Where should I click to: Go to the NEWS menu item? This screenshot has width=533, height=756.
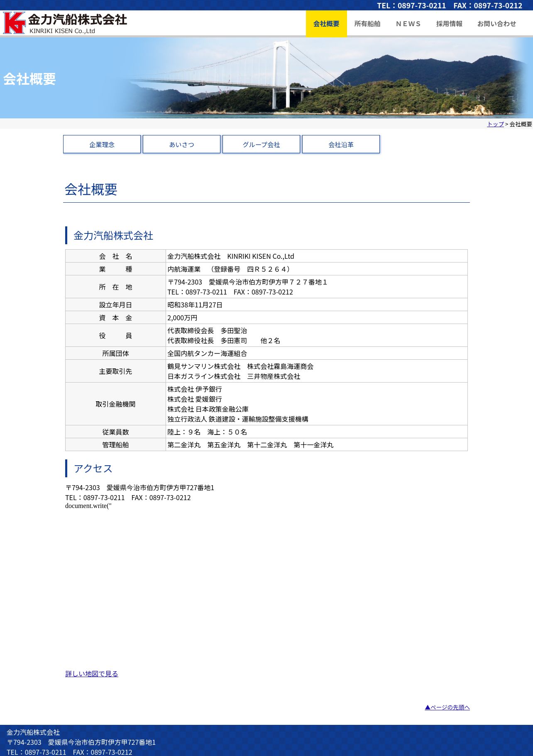(408, 24)
